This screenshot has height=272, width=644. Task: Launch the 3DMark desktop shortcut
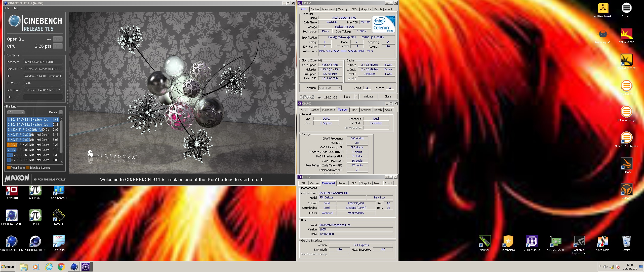click(x=626, y=166)
